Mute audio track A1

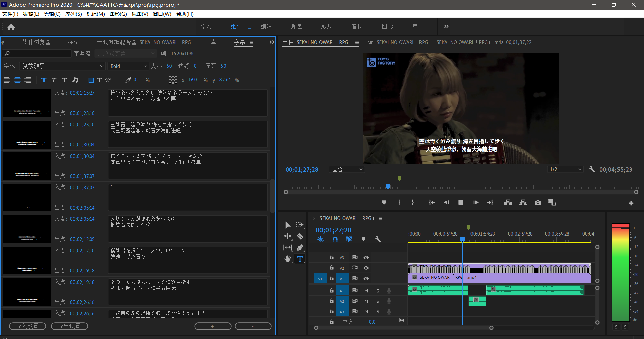pos(366,291)
